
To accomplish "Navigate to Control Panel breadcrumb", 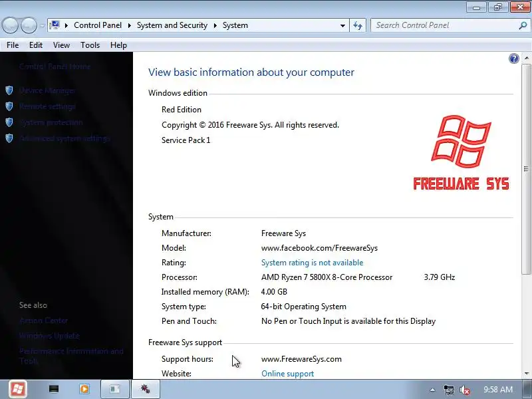I will pos(98,25).
